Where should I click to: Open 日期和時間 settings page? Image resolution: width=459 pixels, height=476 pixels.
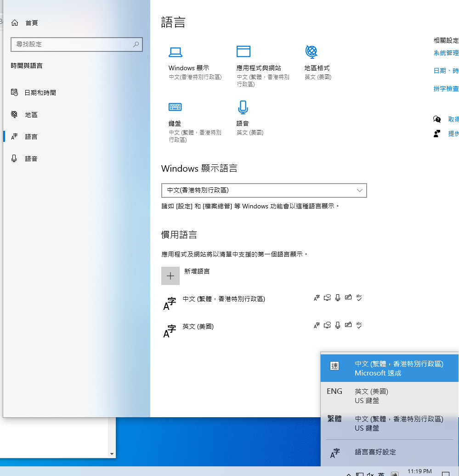[x=33, y=93]
